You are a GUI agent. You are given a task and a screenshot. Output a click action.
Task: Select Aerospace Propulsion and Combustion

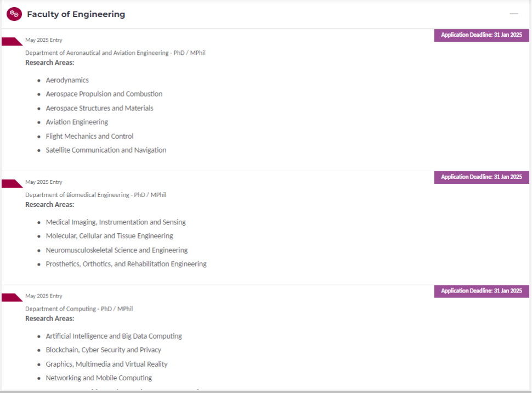tap(104, 94)
